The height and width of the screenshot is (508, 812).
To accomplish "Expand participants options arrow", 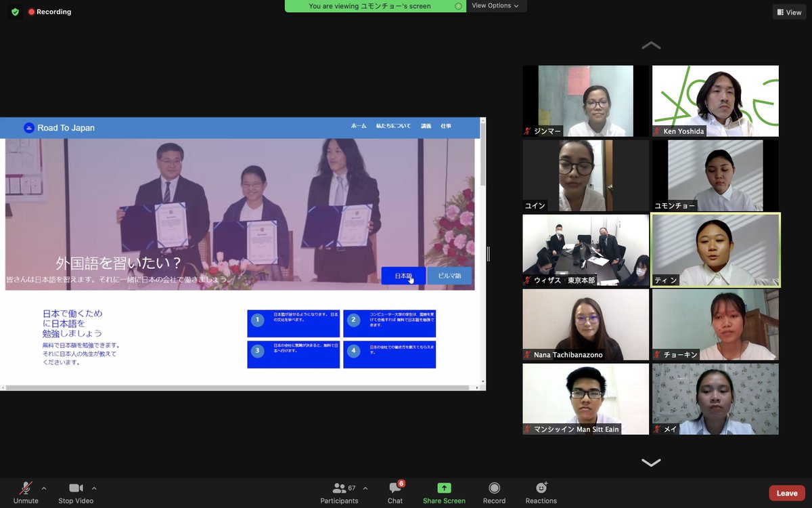I will tap(365, 488).
